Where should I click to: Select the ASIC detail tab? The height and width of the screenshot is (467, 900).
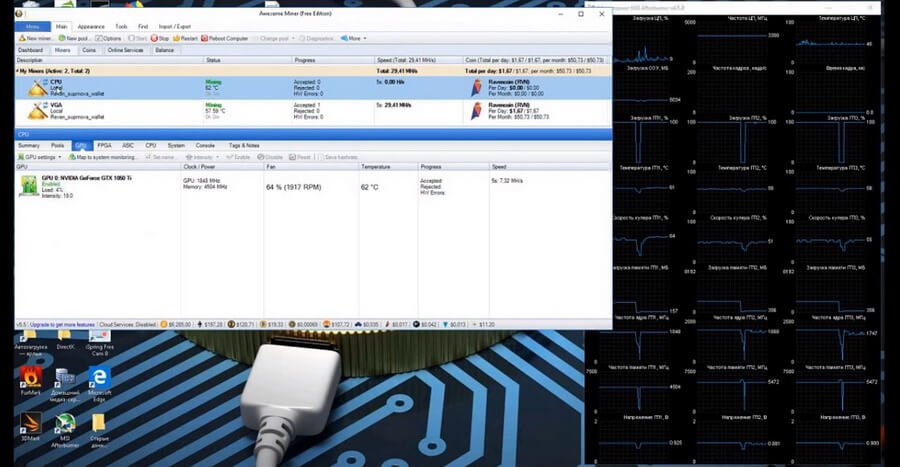click(128, 145)
